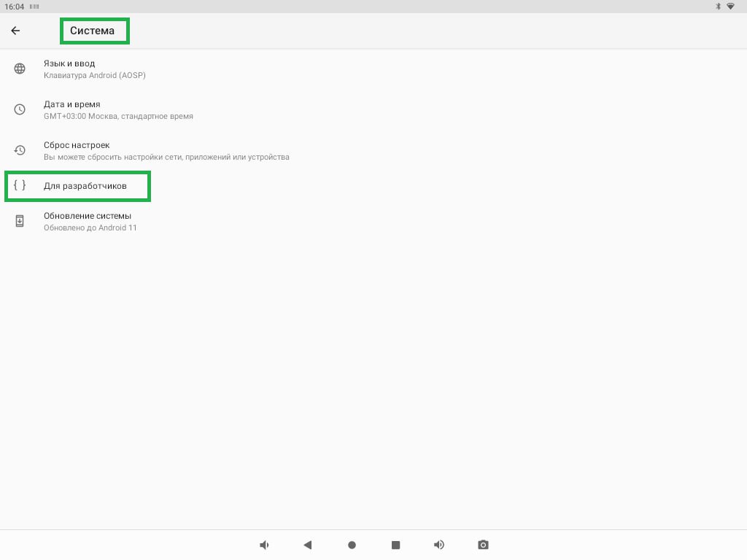Screen dimensions: 747x560
Task: Click the globe icon beside Язык и ввод
Action: 20,69
